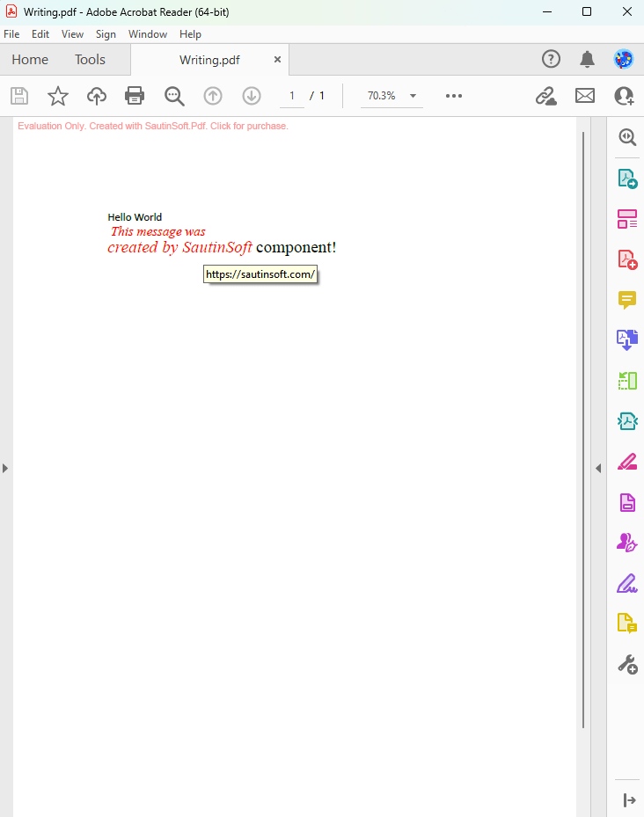Open the More Tools wrench icon
Screen dimensions: 644x817
(x=627, y=664)
